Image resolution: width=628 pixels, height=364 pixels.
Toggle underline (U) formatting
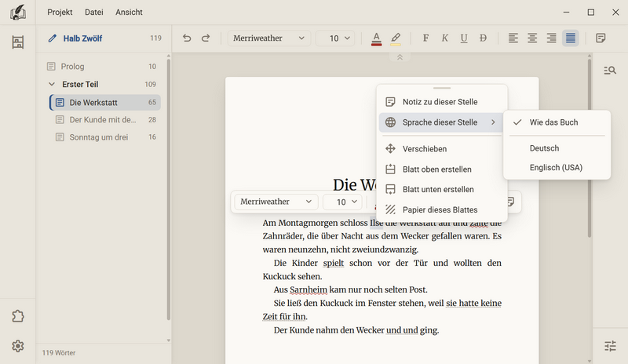coord(464,38)
